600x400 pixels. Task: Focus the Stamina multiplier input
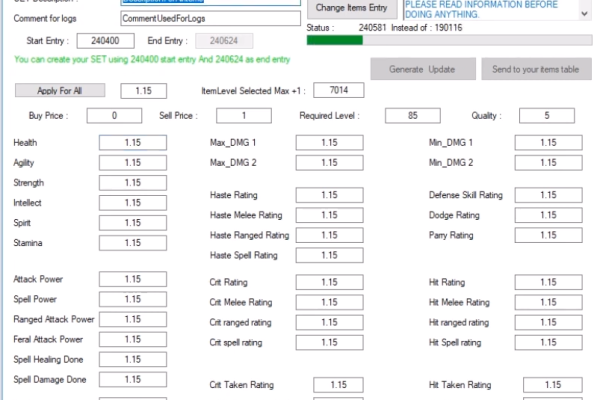click(x=132, y=242)
